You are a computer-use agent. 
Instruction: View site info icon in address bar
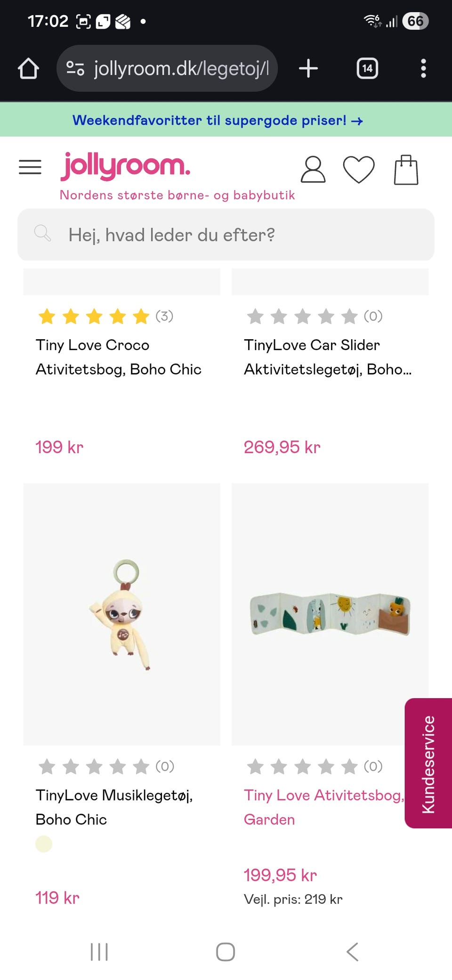click(x=75, y=69)
